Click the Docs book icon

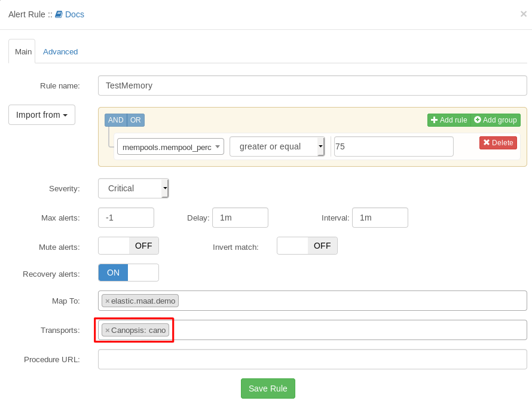pyautogui.click(x=59, y=14)
